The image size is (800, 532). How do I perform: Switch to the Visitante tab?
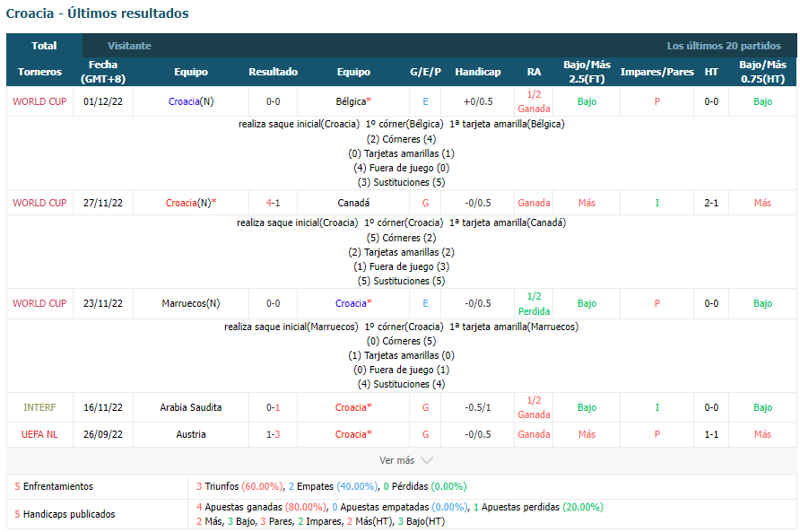129,46
